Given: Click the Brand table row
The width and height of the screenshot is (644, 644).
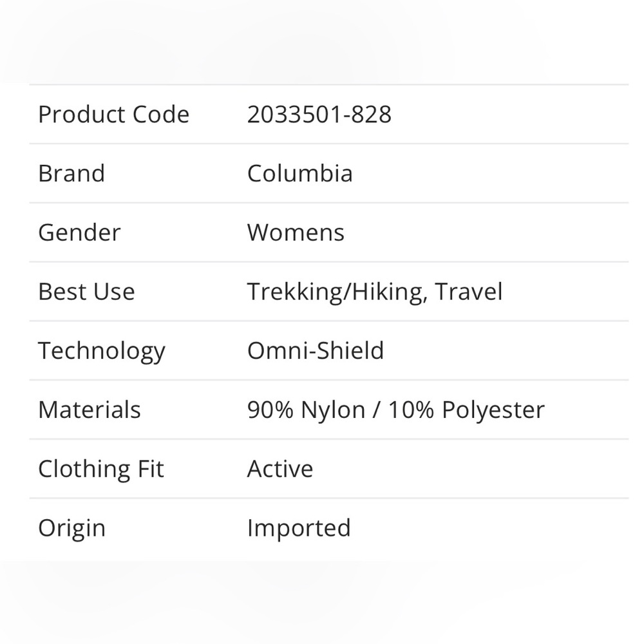Looking at the screenshot, I should 328,173.
